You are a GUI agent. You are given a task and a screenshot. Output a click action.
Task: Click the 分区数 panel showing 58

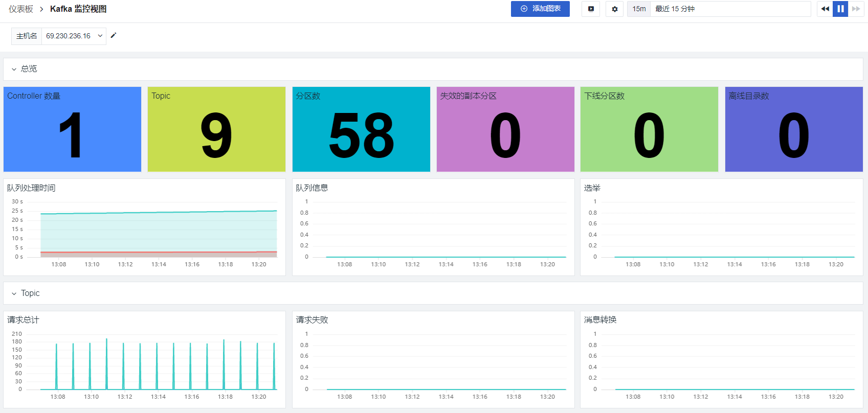pos(361,129)
